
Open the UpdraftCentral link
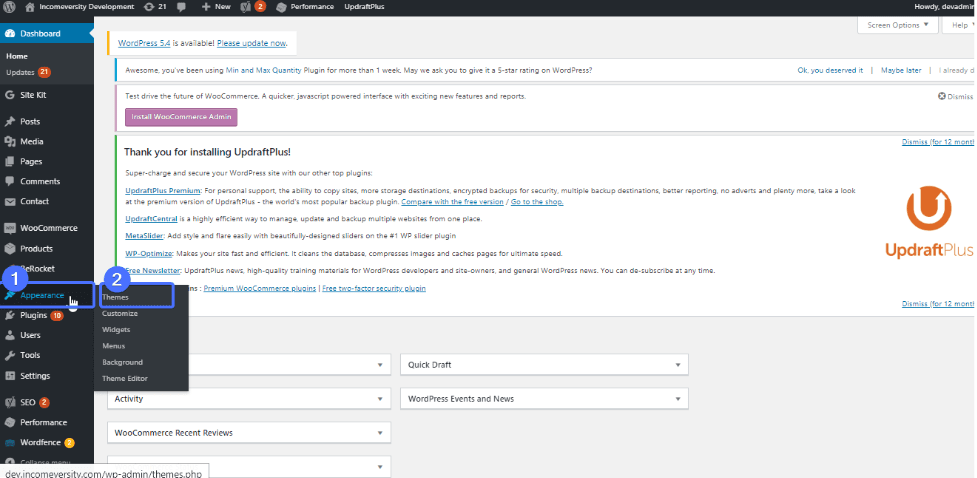[151, 219]
